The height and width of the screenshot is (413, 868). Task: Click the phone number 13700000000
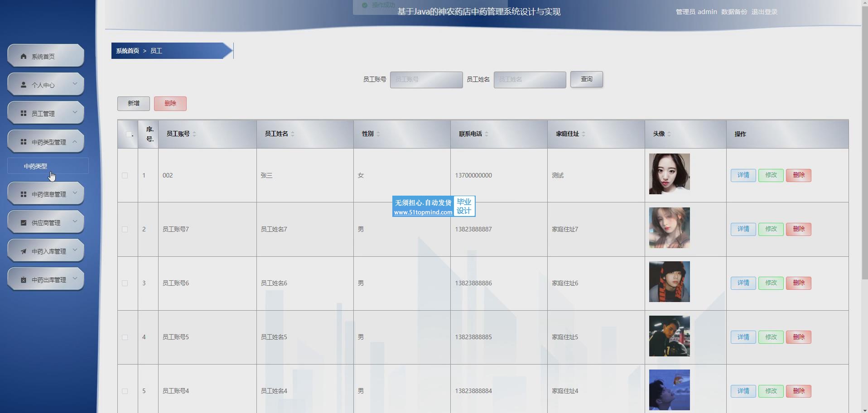coord(473,175)
